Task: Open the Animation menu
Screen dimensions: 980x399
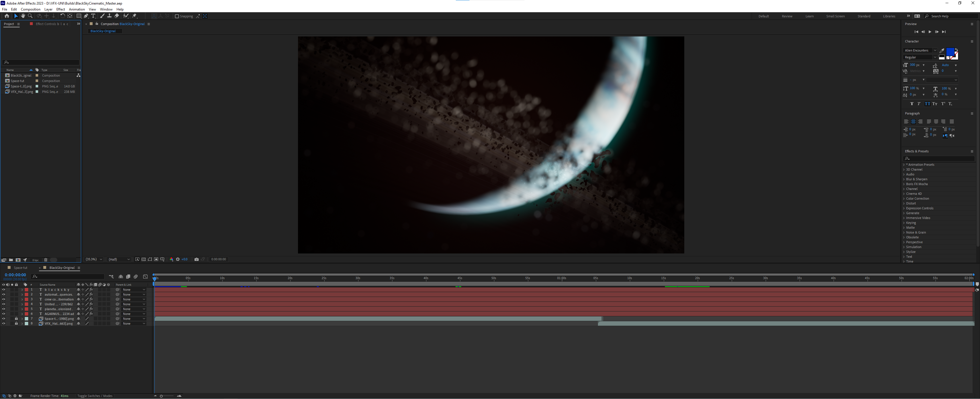Action: coord(76,9)
